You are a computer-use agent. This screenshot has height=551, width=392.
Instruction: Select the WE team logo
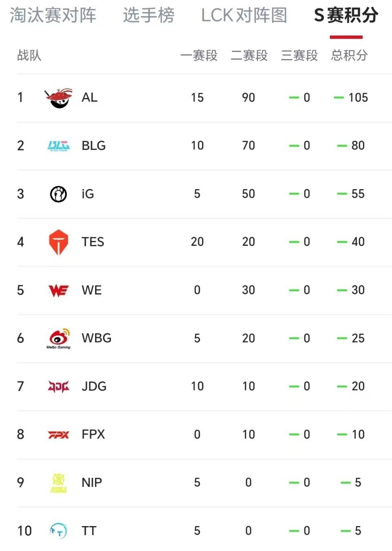click(58, 290)
